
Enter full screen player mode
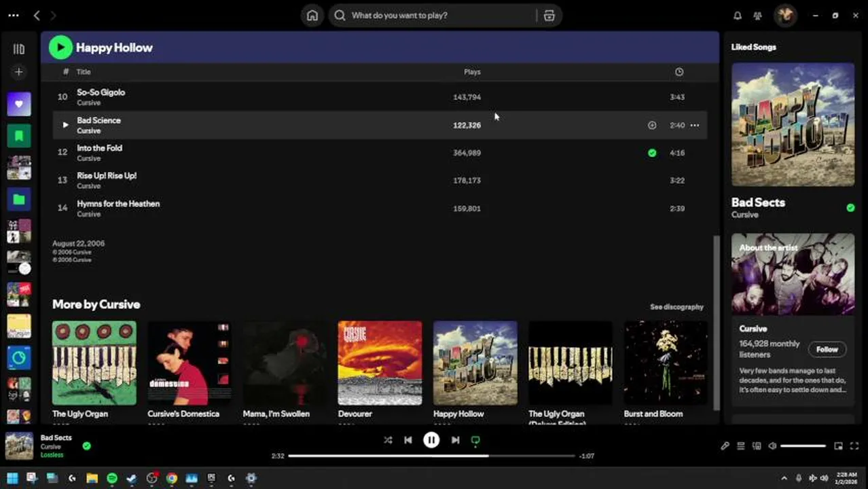(854, 446)
